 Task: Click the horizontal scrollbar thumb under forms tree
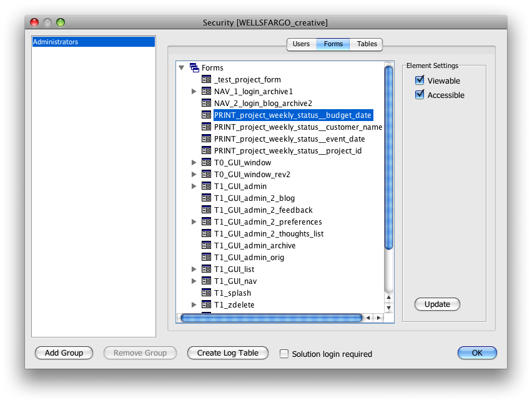tap(272, 318)
